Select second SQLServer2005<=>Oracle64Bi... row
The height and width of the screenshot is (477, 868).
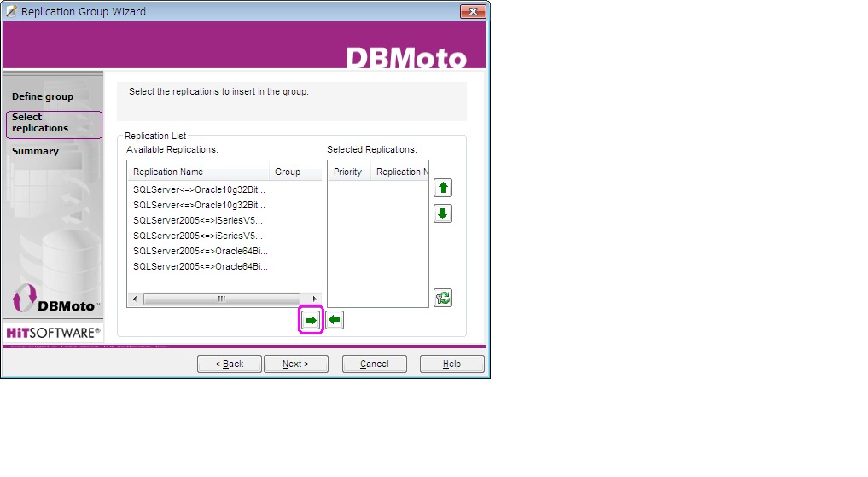[201, 267]
